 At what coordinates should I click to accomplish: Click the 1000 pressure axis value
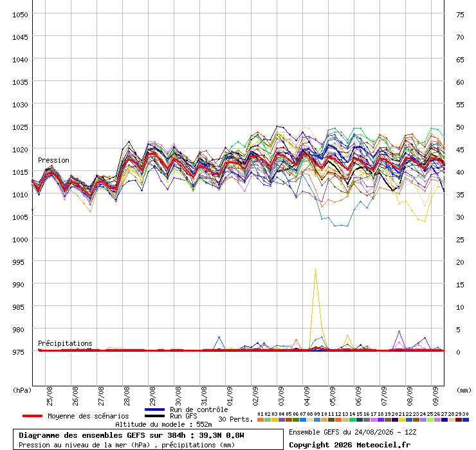click(20, 240)
